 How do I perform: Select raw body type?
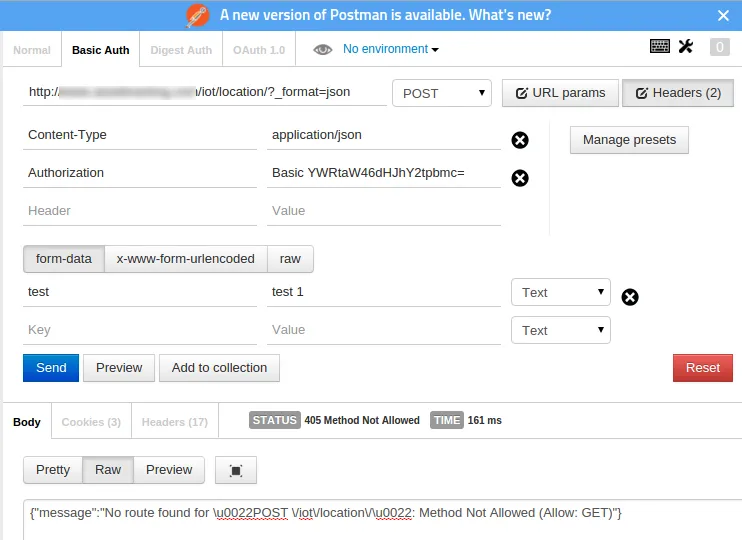[290, 259]
